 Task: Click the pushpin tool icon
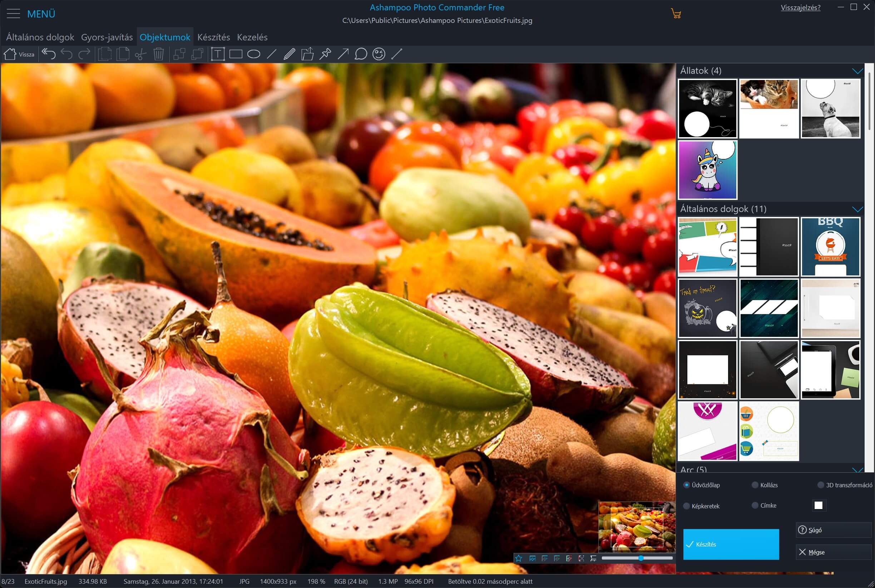coord(325,54)
